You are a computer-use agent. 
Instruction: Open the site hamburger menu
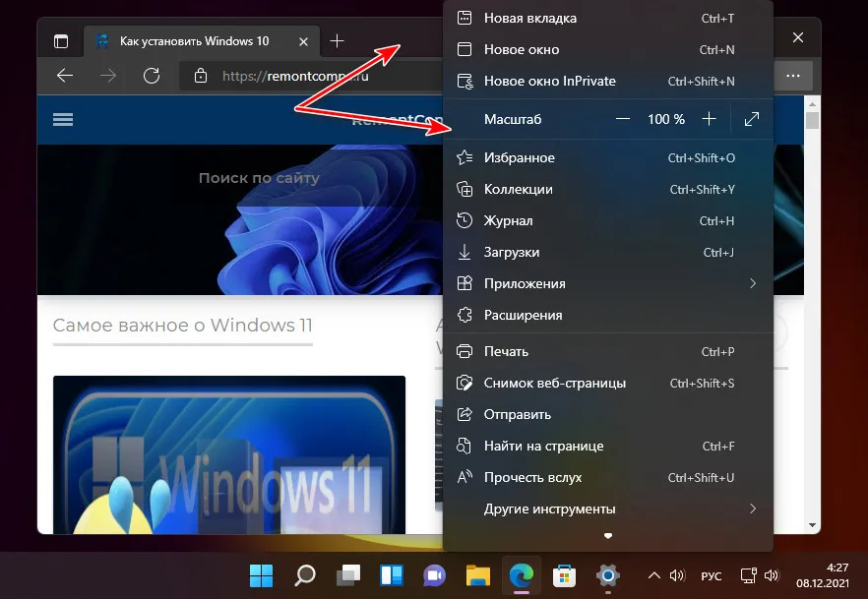coord(64,119)
